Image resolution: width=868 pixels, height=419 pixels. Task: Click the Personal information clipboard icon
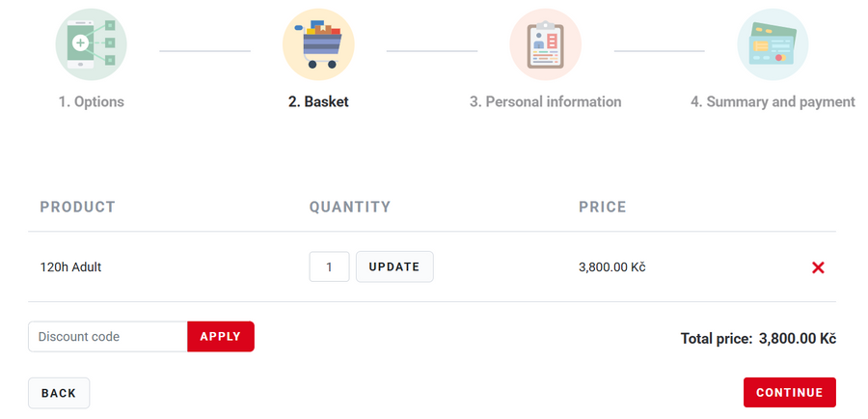[x=545, y=44]
